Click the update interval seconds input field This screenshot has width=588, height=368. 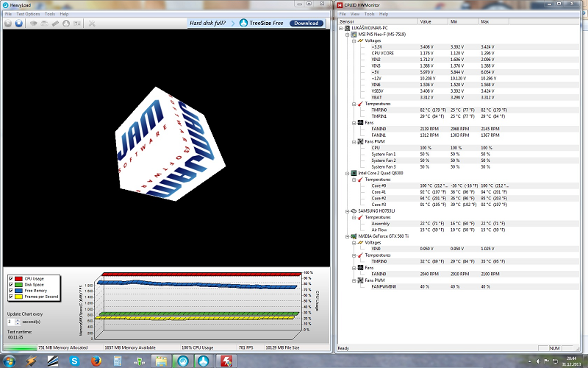(x=11, y=322)
